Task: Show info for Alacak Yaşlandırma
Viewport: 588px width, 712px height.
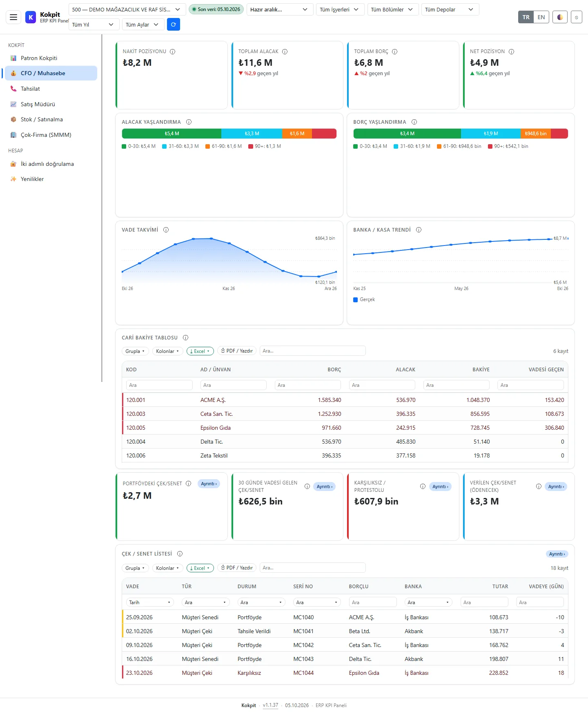Action: pyautogui.click(x=189, y=122)
